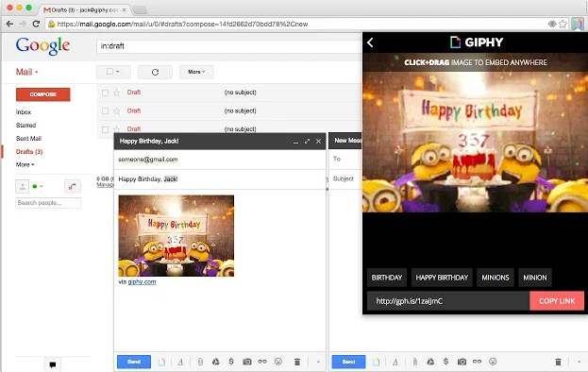This screenshot has width=588, height=372.
Task: Click the send money dollar icon in Happy Birthday message
Action: 231,362
